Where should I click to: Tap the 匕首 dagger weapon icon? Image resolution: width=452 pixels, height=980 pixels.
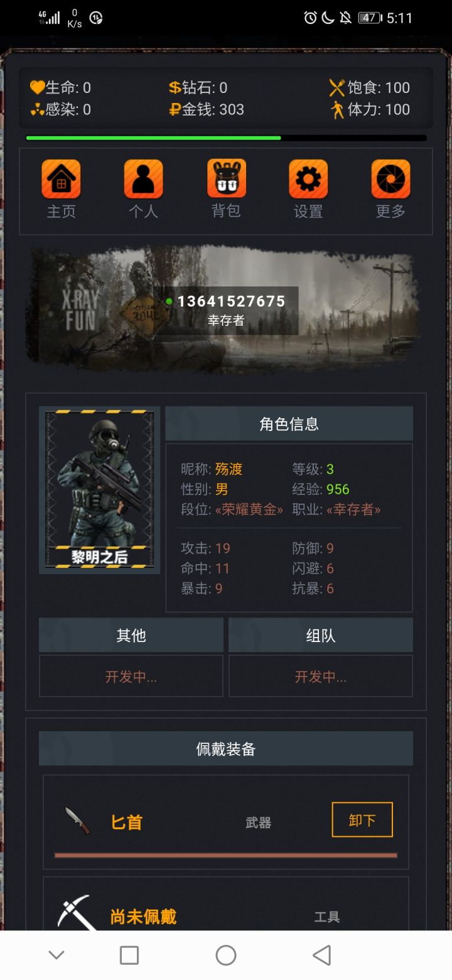[78, 821]
